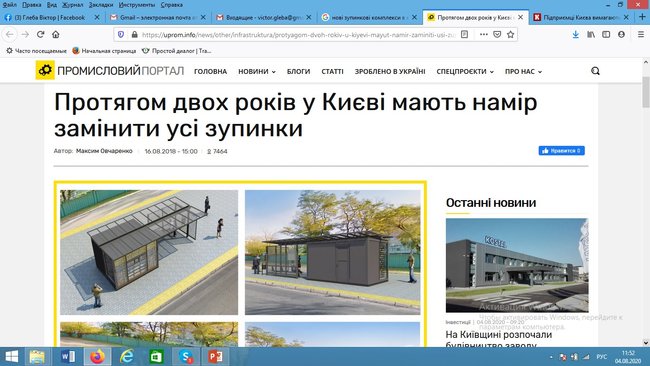Viewport: 650px width, 366px height.
Task: Open Internet Explorer from the taskbar
Action: click(x=127, y=356)
